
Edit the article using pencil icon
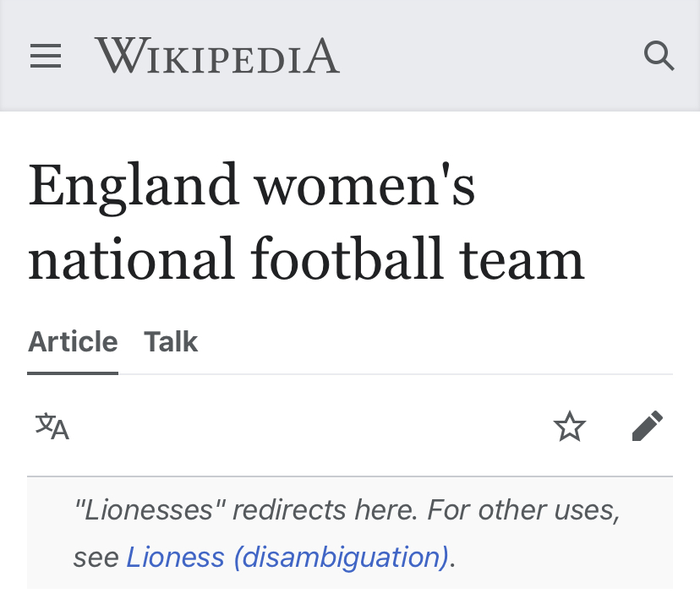tap(648, 426)
